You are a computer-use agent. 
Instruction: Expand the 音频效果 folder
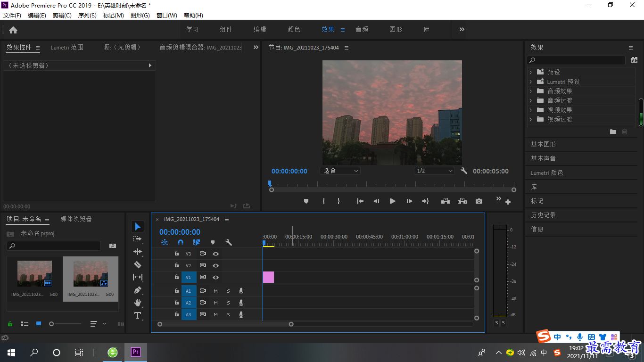coord(530,91)
